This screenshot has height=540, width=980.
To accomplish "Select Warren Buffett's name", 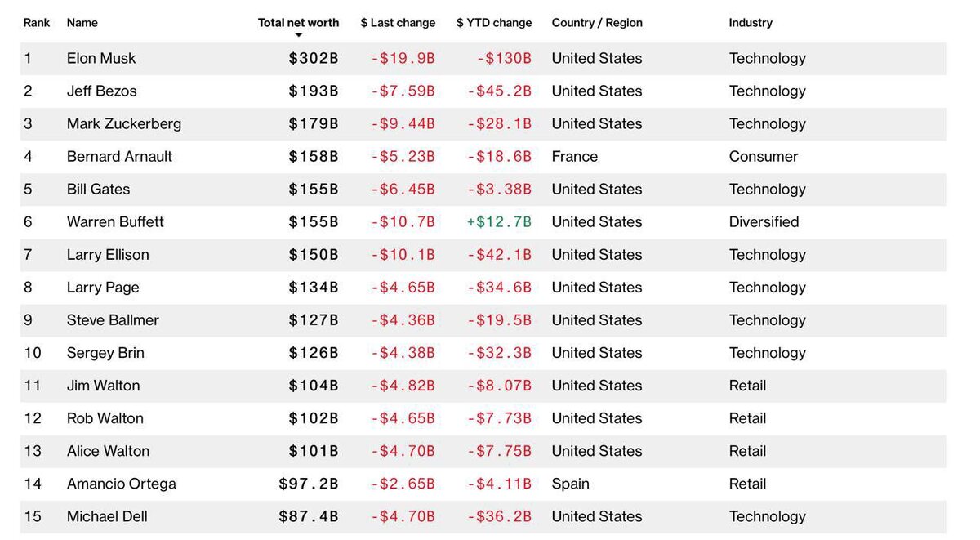I will 115,222.
